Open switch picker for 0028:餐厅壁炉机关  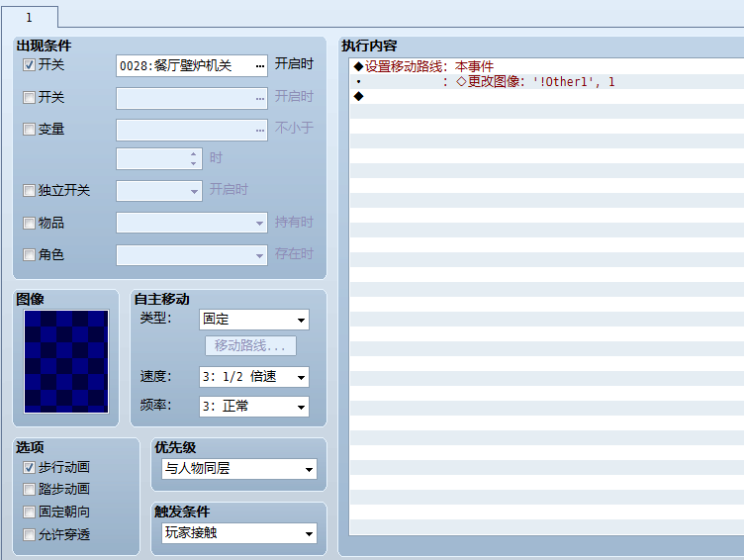tap(260, 66)
